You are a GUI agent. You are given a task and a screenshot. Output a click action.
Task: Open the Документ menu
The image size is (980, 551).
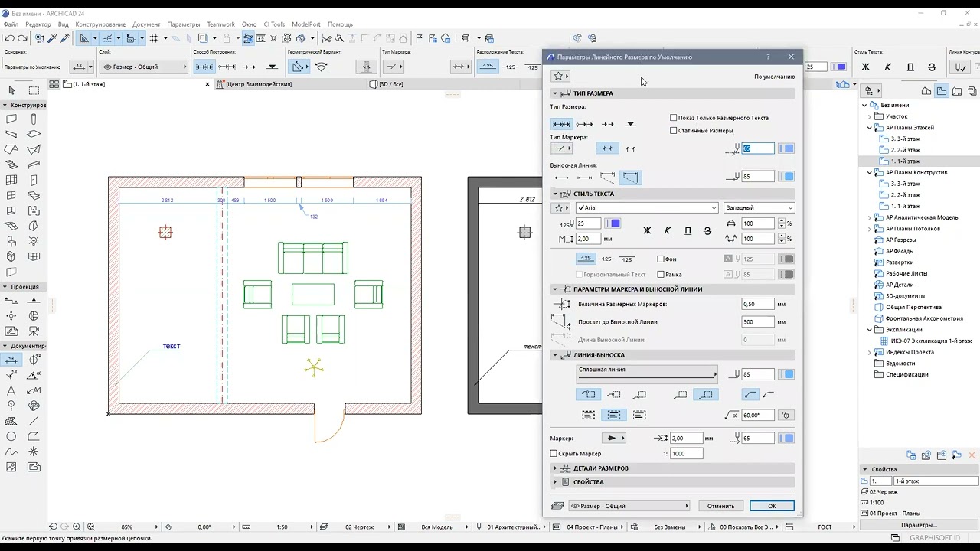tap(146, 24)
